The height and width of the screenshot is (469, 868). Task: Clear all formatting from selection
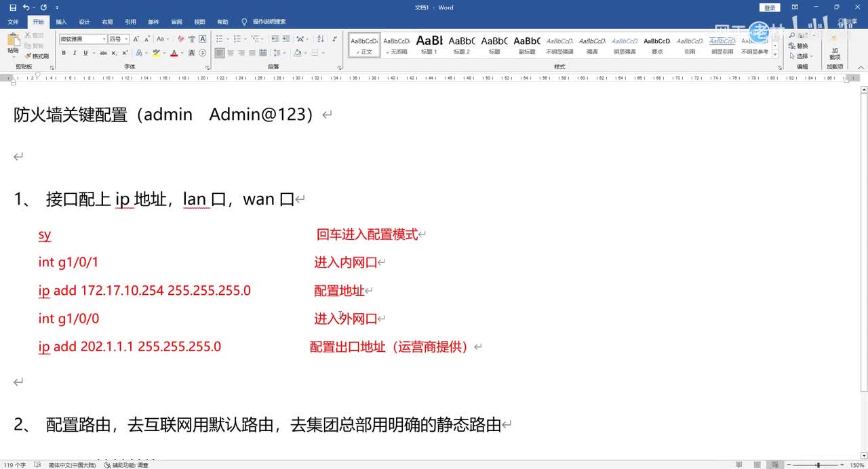coord(180,39)
